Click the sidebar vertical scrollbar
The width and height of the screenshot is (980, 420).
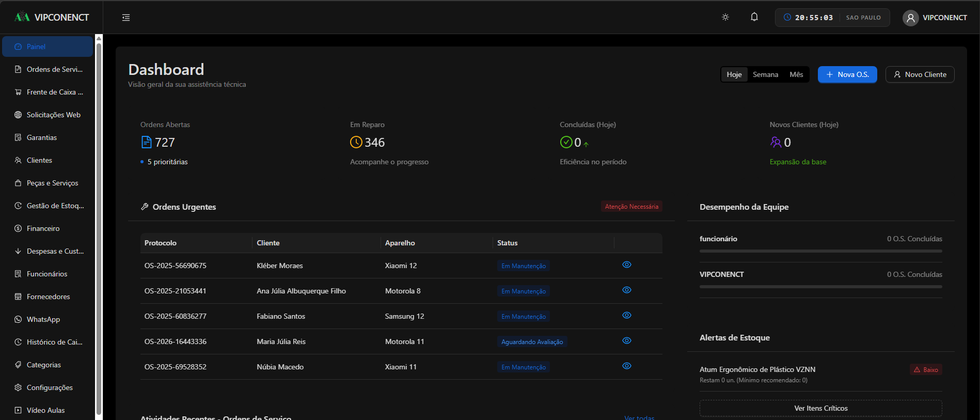(99, 227)
